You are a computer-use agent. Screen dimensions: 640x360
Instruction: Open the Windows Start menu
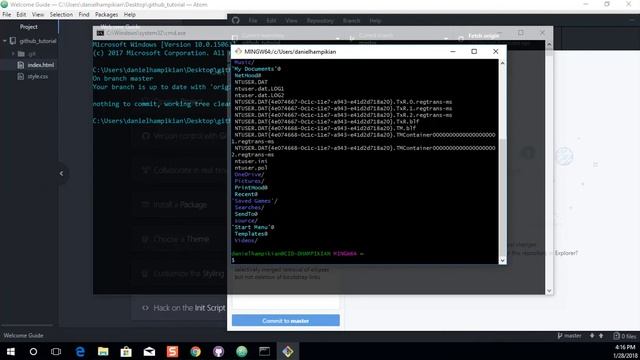[x=11, y=351]
